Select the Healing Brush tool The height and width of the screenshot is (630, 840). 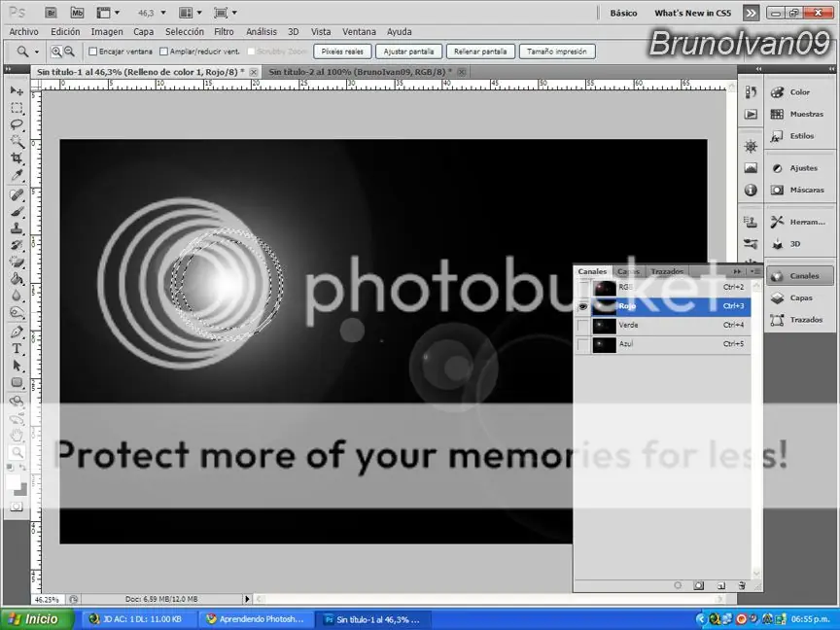pyautogui.click(x=17, y=195)
